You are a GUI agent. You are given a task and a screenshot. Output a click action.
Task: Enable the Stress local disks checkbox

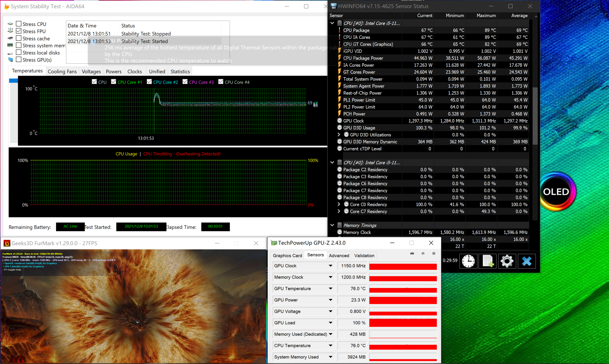click(x=19, y=52)
